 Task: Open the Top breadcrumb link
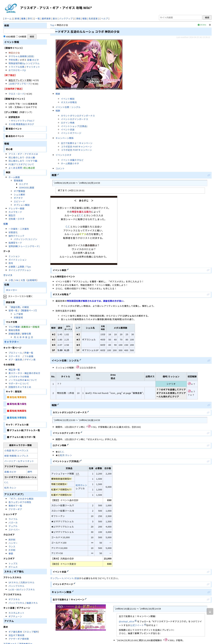(x=52, y=25)
